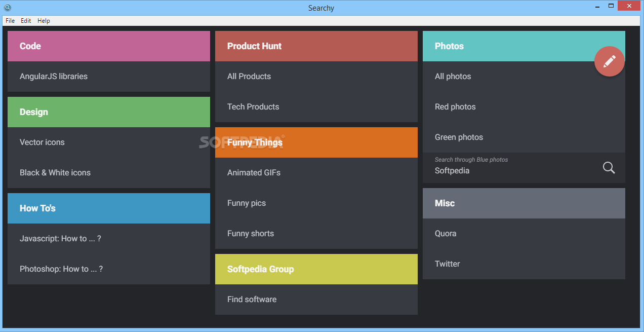644x332 pixels.
Task: Choose Javascript: How to entry
Action: 60,239
